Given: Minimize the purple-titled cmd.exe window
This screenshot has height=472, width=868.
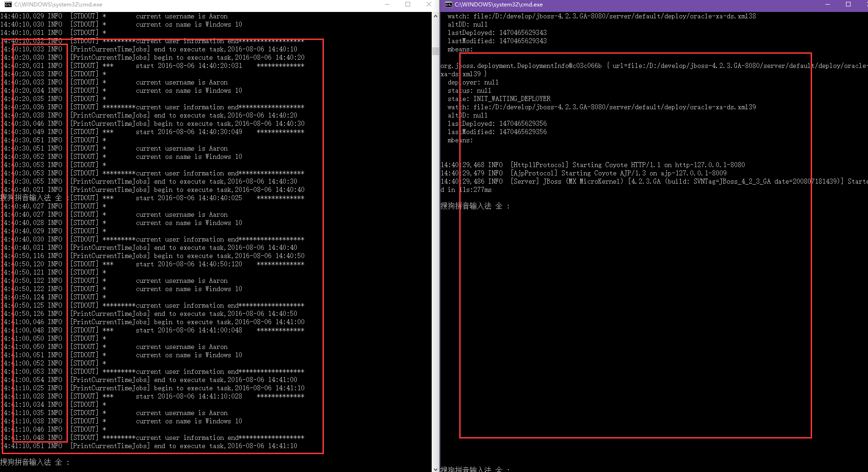Looking at the screenshot, I should point(827,5).
